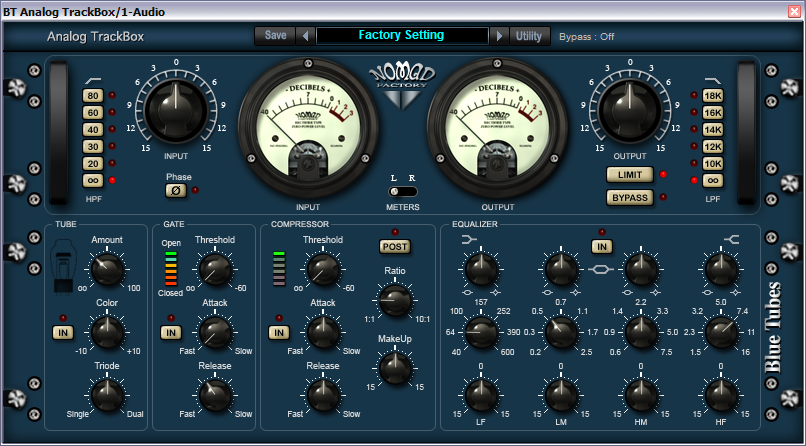Click the Triode Single/Dual knob
The width and height of the screenshot is (806, 446).
point(107,395)
